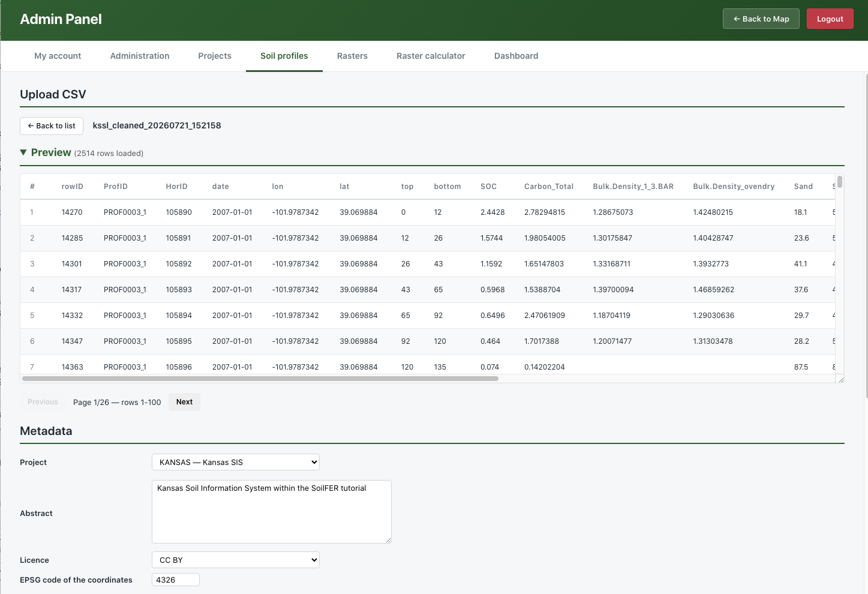Click the lon column header
Image resolution: width=868 pixels, height=594 pixels.
coord(277,187)
